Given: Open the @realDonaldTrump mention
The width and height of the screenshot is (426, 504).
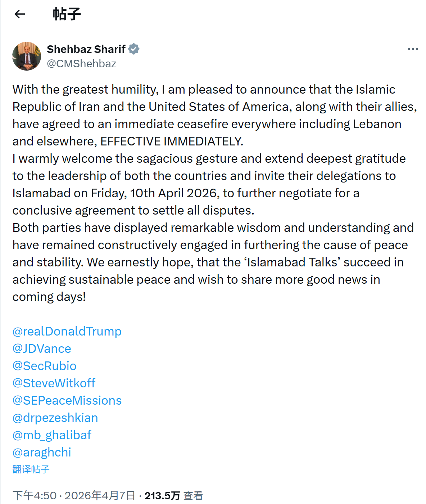Looking at the screenshot, I should pyautogui.click(x=67, y=331).
